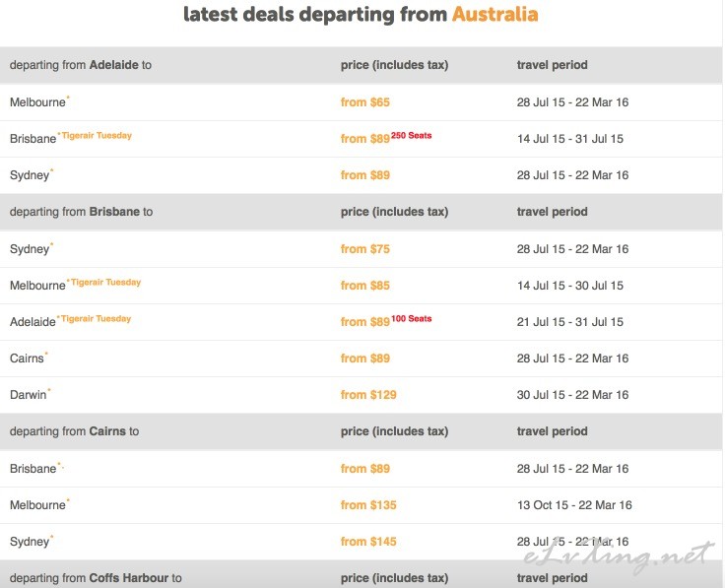
Task: Click 'from $65' Melbourne price
Action: click(x=364, y=102)
